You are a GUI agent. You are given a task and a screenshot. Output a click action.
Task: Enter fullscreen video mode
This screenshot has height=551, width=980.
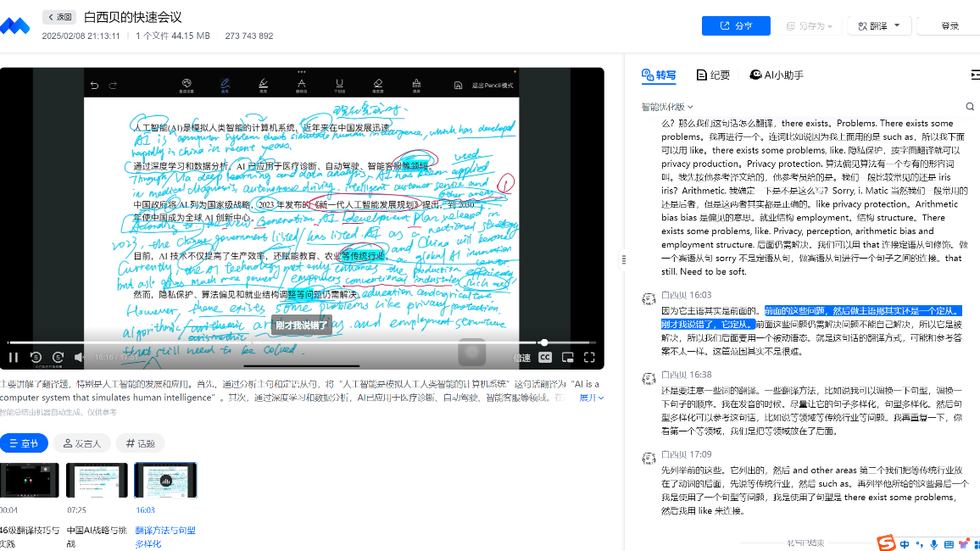pos(589,358)
